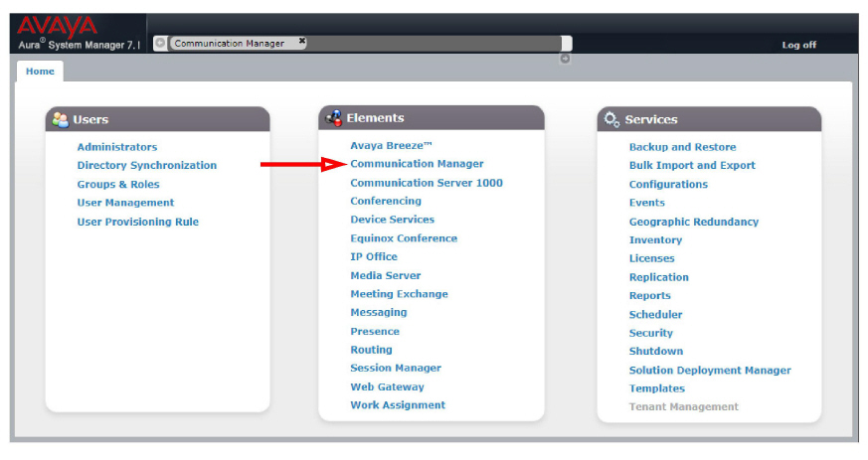This screenshot has width=868, height=460.
Task: Open Solution Deployment Manager
Action: (x=710, y=371)
